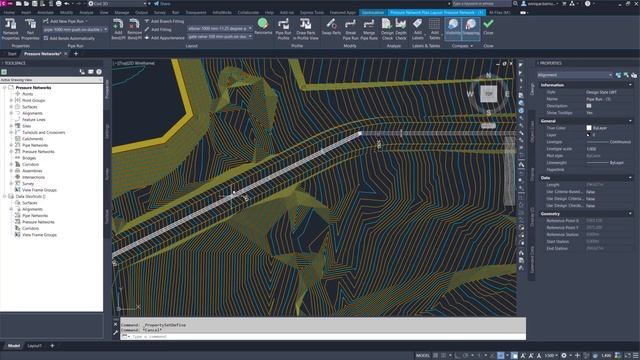Image resolution: width=640 pixels, height=360 pixels.
Task: Click the Save icon in quick access
Action: pos(35,4)
